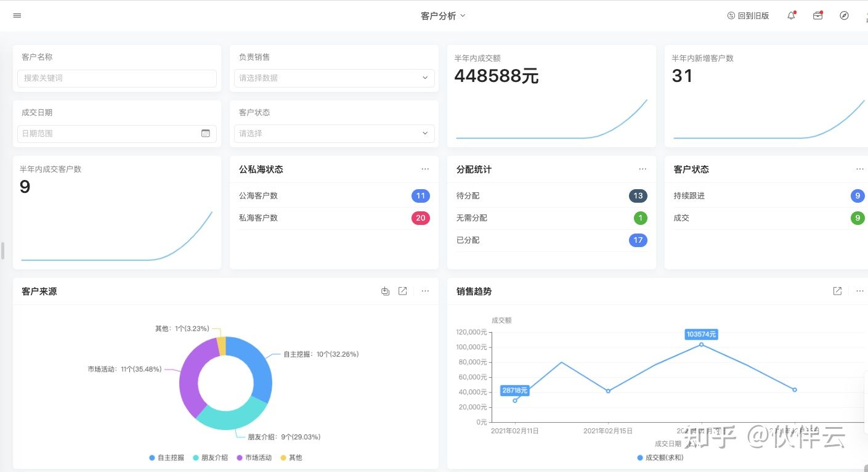Click the 市场活动：11个(35.48%) label
Screen dimensions: 868x472
tap(124, 369)
